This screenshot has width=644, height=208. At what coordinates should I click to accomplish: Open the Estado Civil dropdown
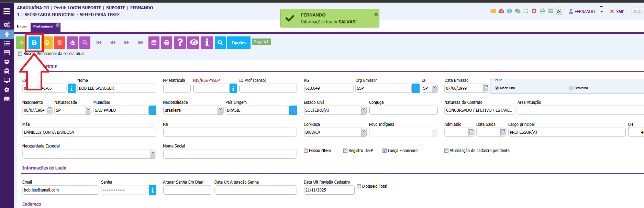pyautogui.click(x=364, y=110)
